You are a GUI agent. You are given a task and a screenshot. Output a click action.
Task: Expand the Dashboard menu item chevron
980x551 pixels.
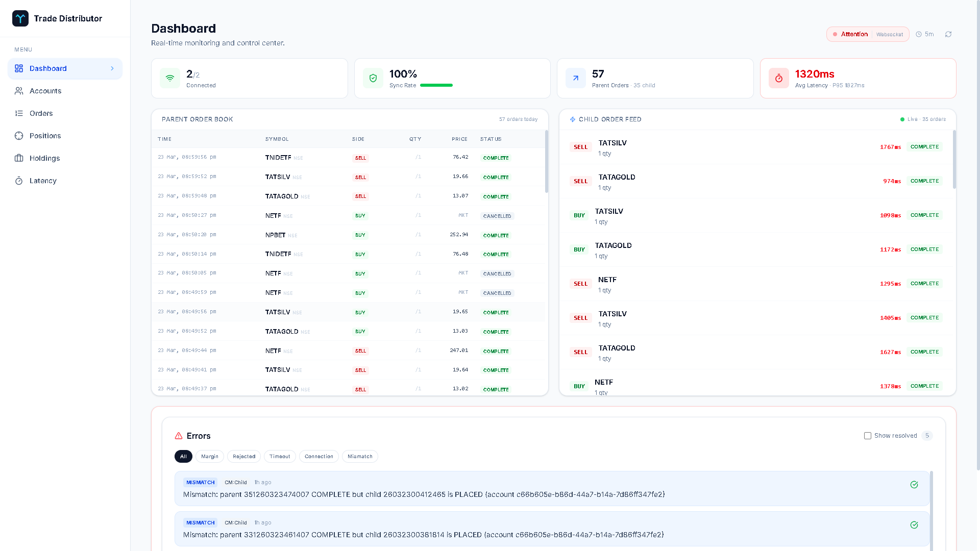[113, 68]
